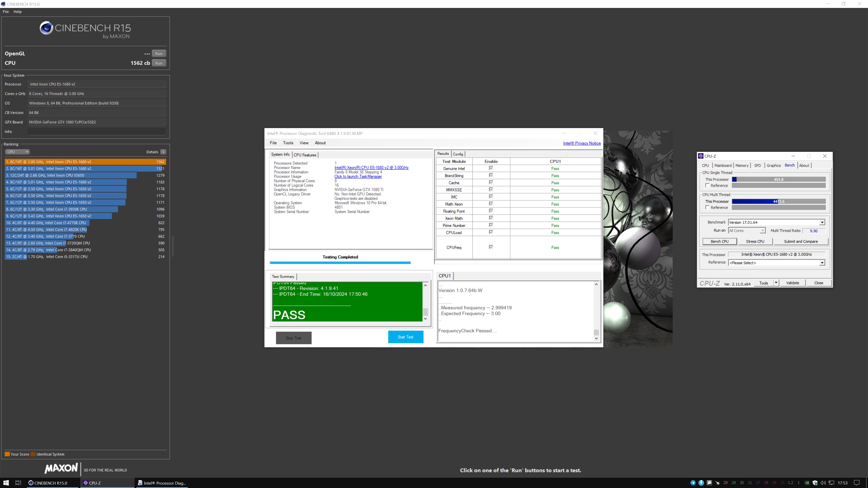Toggle the Genuine Intel test checkbox
The width and height of the screenshot is (868, 488).
pyautogui.click(x=491, y=168)
